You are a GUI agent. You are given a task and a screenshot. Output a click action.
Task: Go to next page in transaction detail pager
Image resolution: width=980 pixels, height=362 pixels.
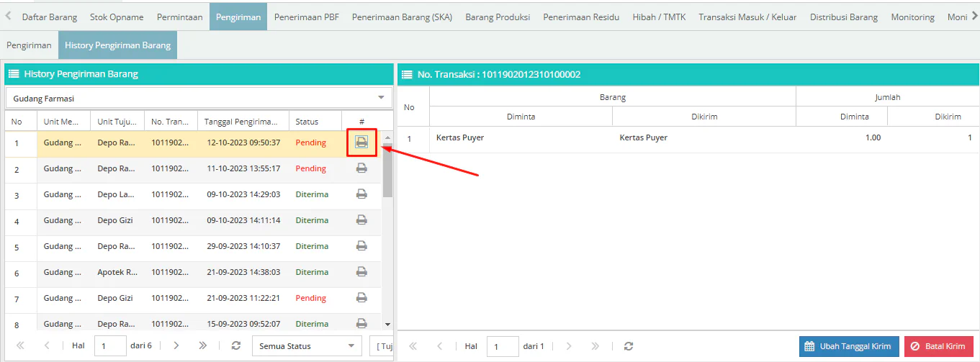coord(569,346)
